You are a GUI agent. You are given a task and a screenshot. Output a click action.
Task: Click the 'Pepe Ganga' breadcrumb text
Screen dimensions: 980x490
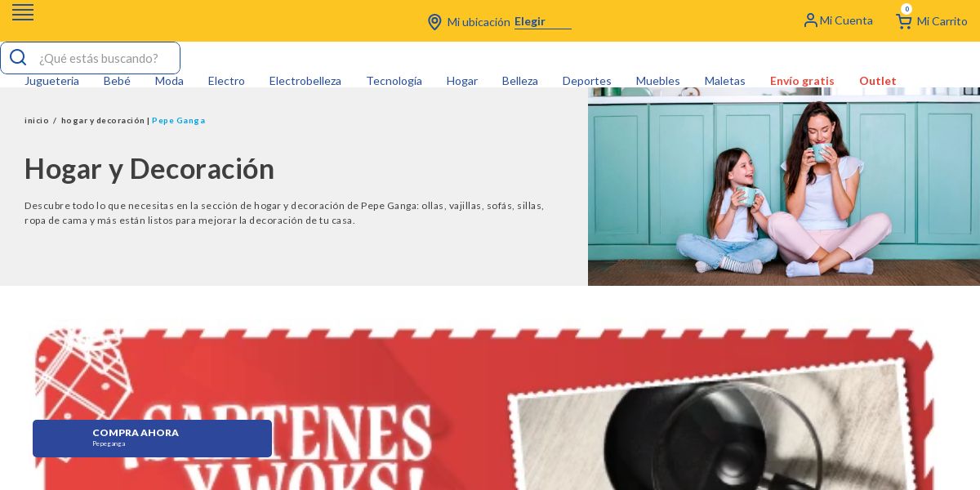tap(179, 121)
